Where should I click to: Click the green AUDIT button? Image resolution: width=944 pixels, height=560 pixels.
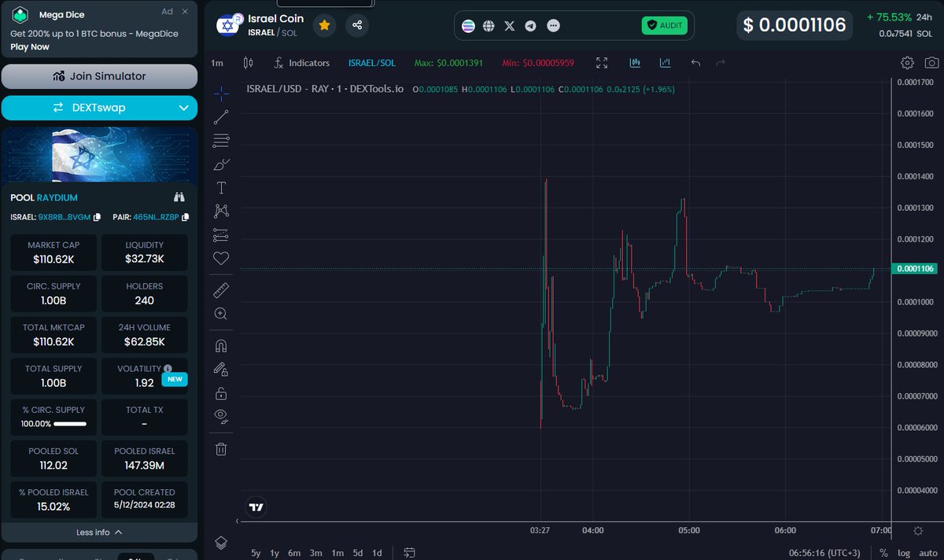(x=664, y=26)
